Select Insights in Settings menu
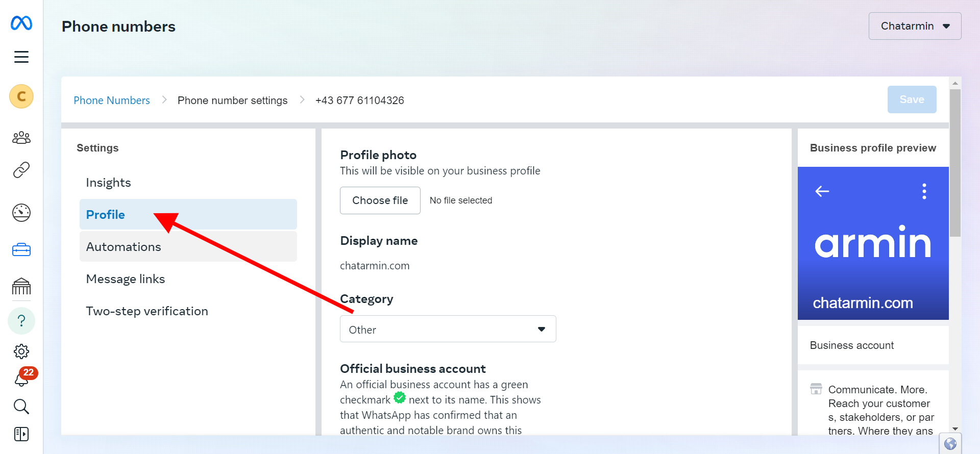Image resolution: width=980 pixels, height=454 pixels. 108,183
